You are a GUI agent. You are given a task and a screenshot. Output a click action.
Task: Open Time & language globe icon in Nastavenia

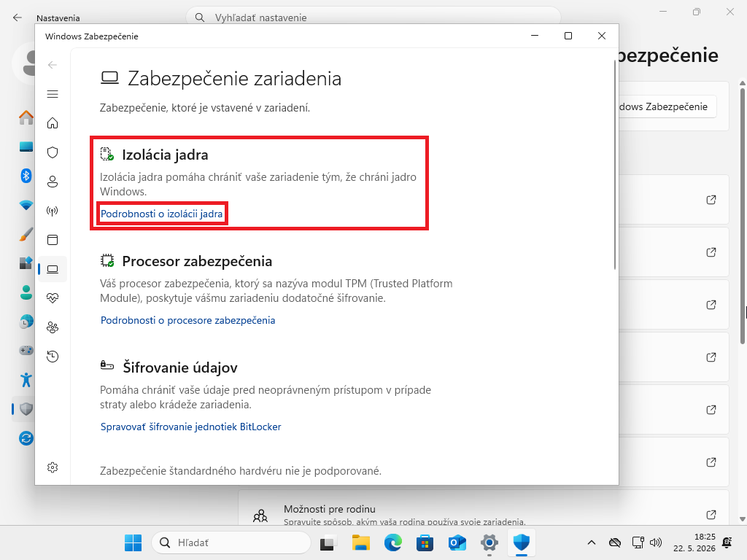26,322
